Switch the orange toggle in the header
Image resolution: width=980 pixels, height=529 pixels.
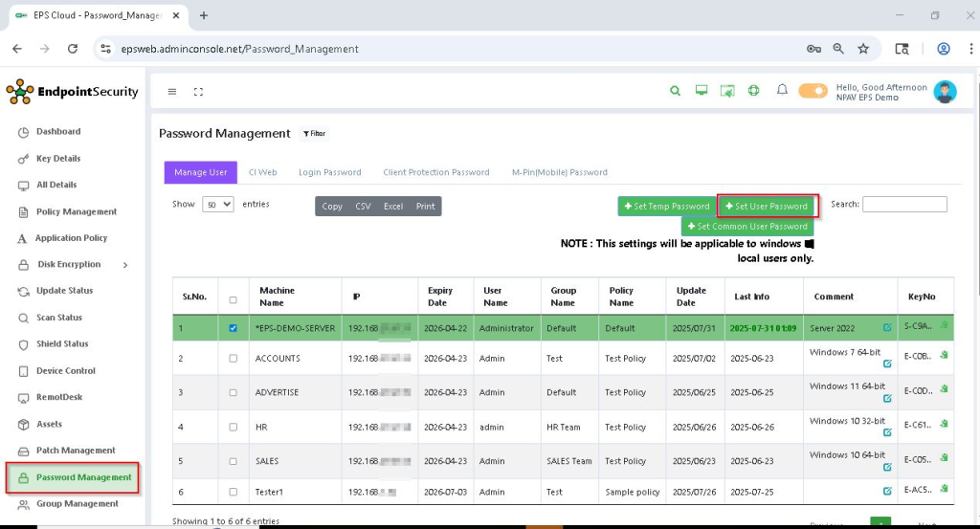point(813,91)
